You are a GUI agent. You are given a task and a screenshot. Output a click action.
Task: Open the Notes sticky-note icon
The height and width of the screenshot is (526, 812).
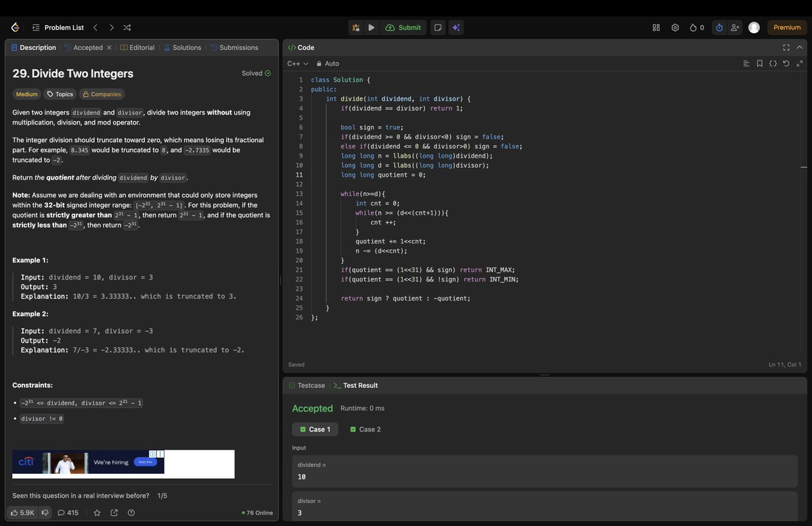coord(438,27)
